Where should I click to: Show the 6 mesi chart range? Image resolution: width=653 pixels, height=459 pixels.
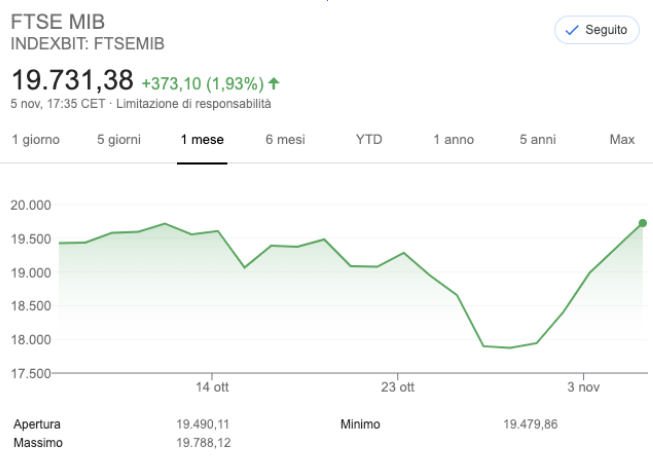coord(285,140)
